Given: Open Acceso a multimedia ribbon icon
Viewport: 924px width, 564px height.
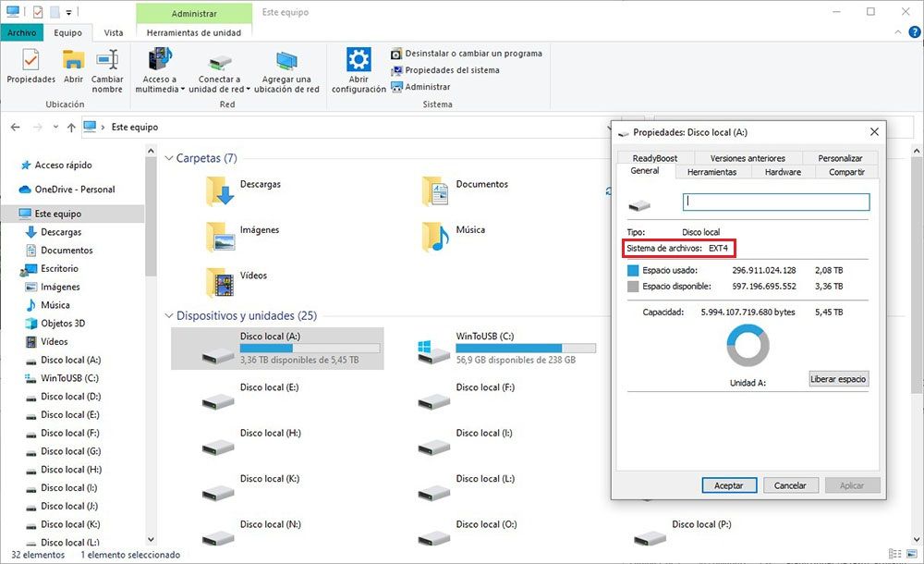Looking at the screenshot, I should point(159,61).
